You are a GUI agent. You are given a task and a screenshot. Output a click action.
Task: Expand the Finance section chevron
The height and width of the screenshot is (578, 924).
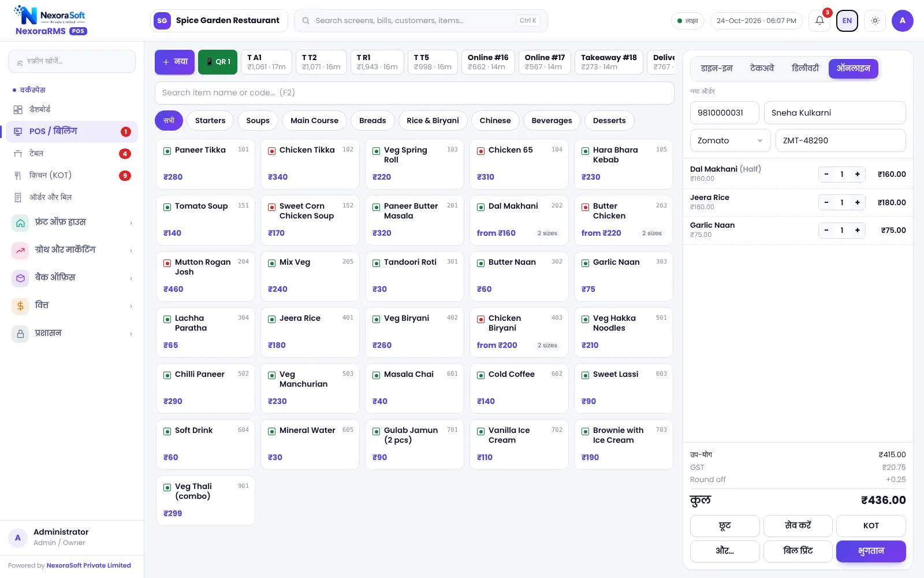click(131, 306)
